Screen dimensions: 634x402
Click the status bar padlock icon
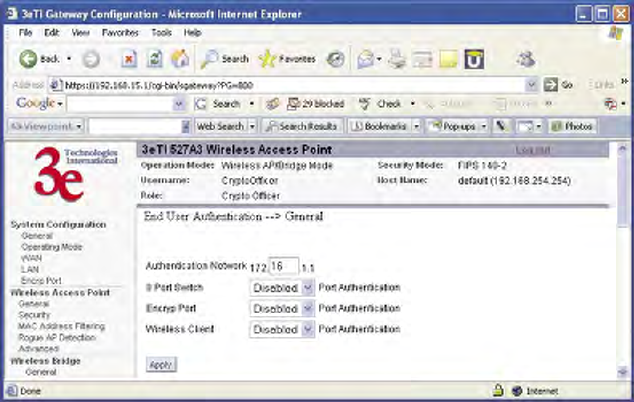[x=498, y=390]
